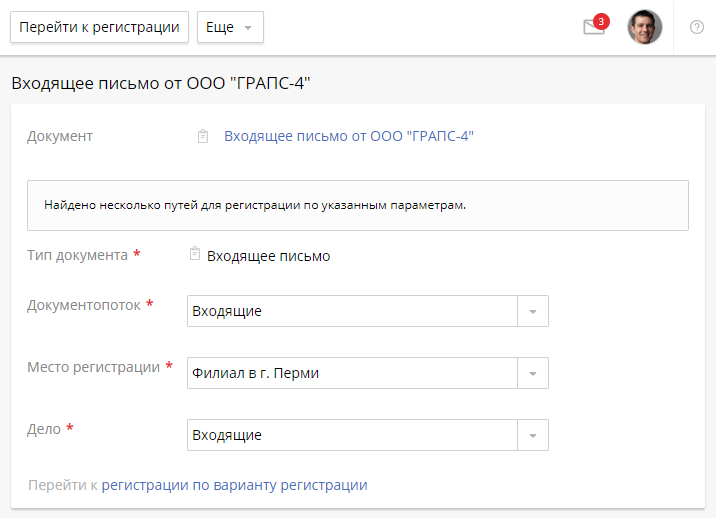Image resolution: width=716 pixels, height=518 pixels.
Task: Click the "Место регистрации" field label
Action: [93, 367]
